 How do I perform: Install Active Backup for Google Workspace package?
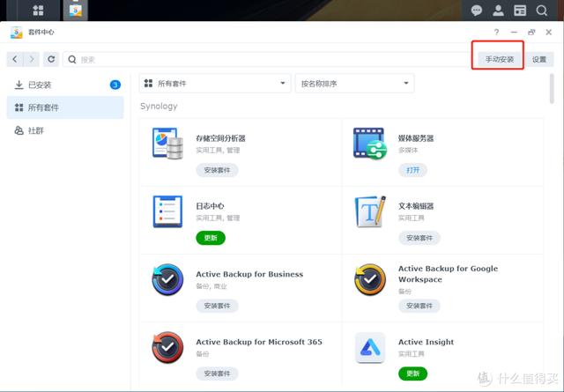[419, 306]
